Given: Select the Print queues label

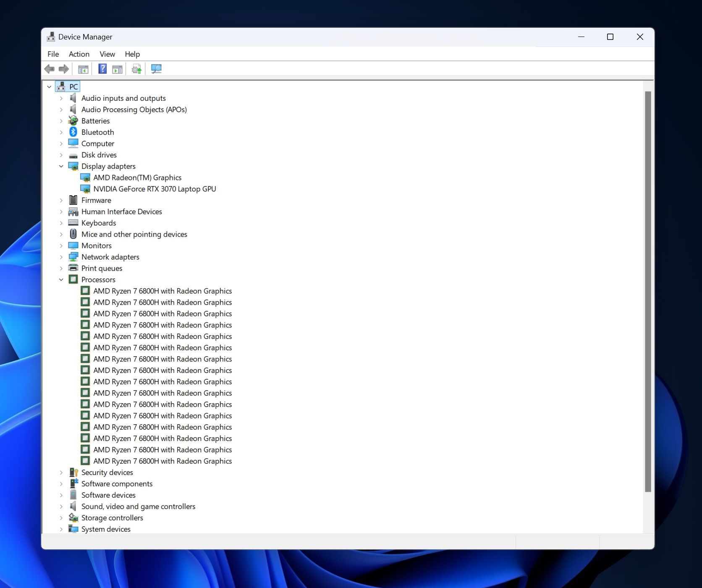Looking at the screenshot, I should [x=102, y=268].
